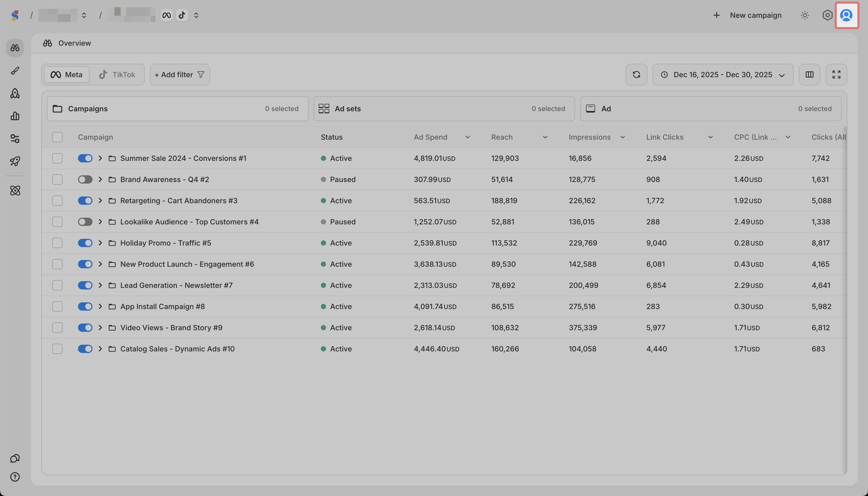Open the chat bubble icon in sidebar
This screenshot has width=868, height=496.
[15, 458]
